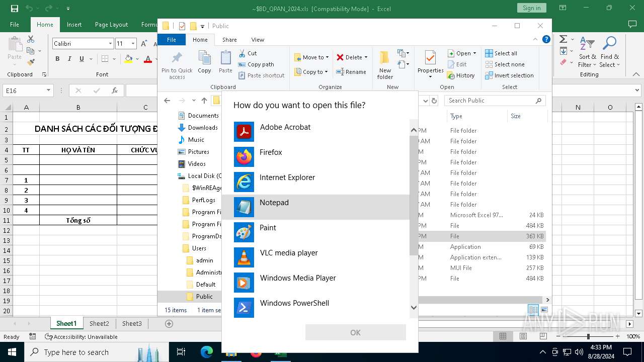Switch Explorer to details view
The height and width of the screenshot is (362, 644).
tap(533, 310)
